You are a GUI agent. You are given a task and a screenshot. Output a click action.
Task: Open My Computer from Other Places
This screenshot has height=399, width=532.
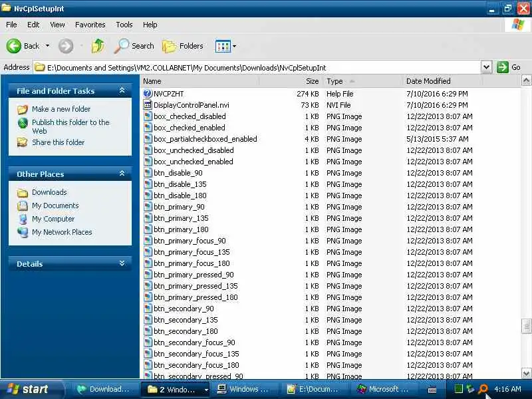(53, 219)
